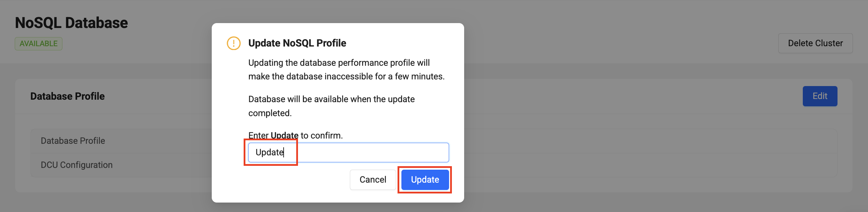Click Edit on the Database Profile card
Viewport: 868px width, 212px height.
pos(820,96)
